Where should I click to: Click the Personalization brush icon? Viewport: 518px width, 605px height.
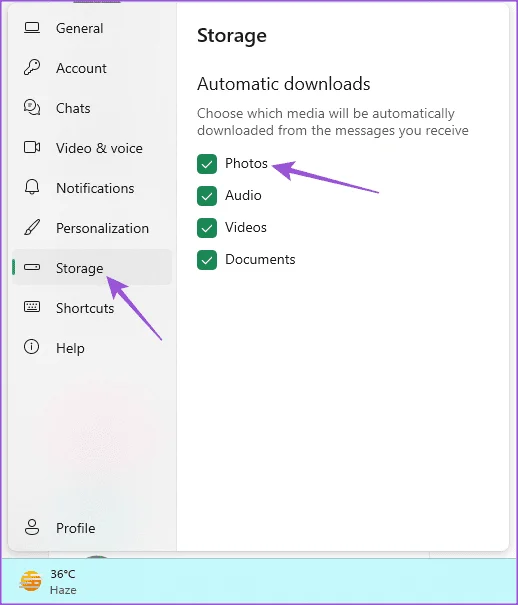[32, 227]
